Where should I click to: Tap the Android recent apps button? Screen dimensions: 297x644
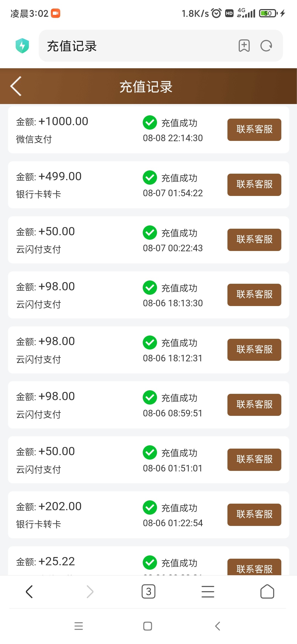click(79, 626)
